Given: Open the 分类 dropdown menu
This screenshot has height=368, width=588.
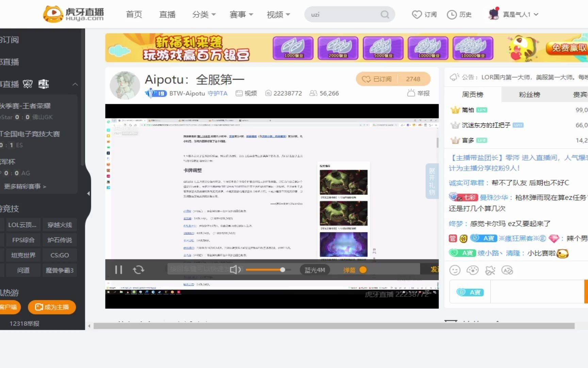Looking at the screenshot, I should pos(204,14).
